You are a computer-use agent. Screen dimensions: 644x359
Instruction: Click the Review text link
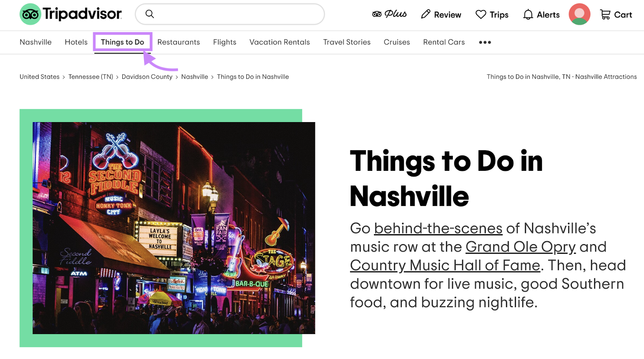tap(448, 15)
